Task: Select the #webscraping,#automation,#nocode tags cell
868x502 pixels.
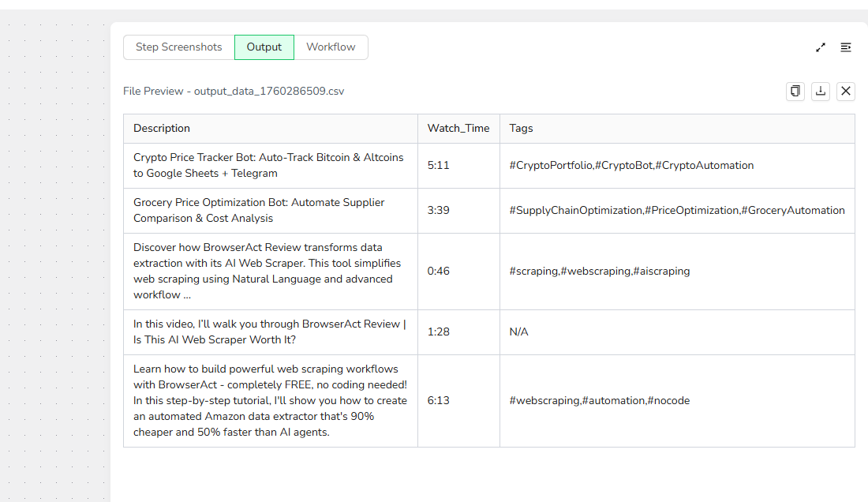Action: tap(600, 401)
